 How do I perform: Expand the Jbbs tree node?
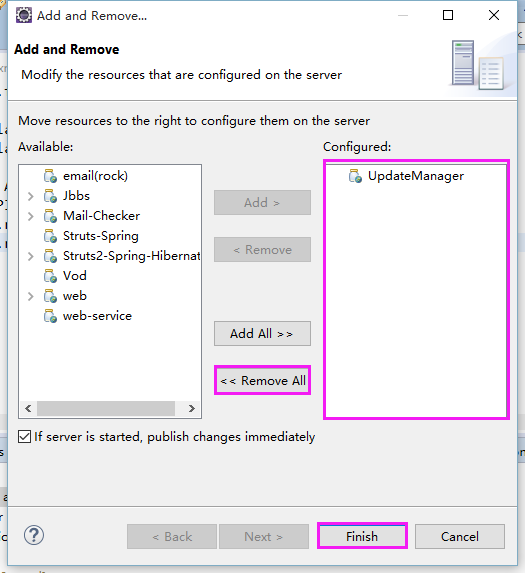click(x=31, y=196)
